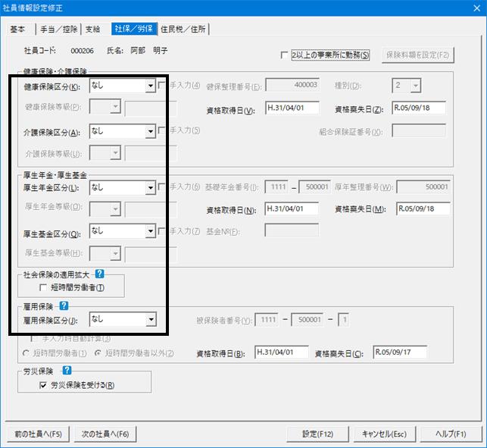Screen dimensions: 487x448
Task: Open 健康保険区分(K) dropdown
Action: 151,86
